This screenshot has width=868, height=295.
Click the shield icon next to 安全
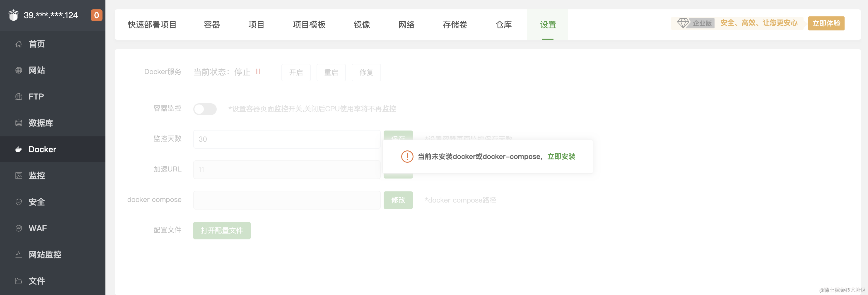click(x=19, y=202)
